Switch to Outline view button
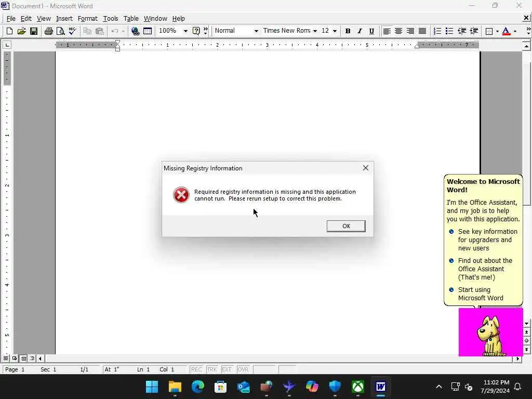 [32, 358]
